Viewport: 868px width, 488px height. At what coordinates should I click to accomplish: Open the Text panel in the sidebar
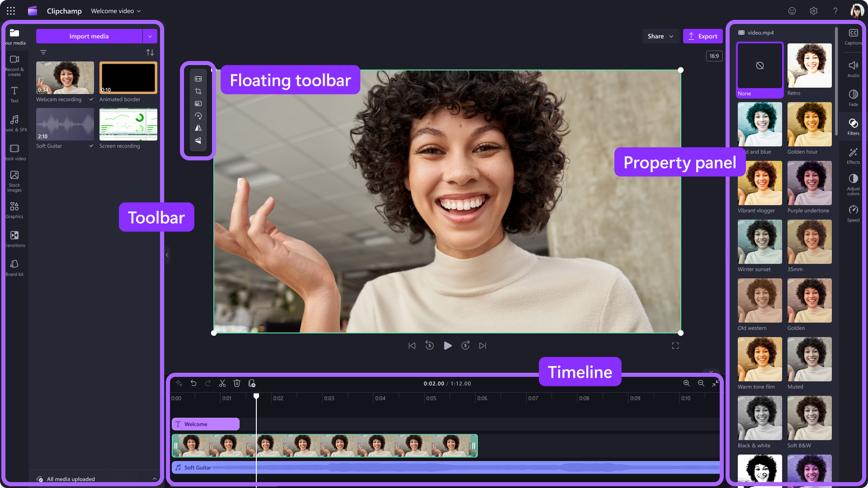[14, 94]
